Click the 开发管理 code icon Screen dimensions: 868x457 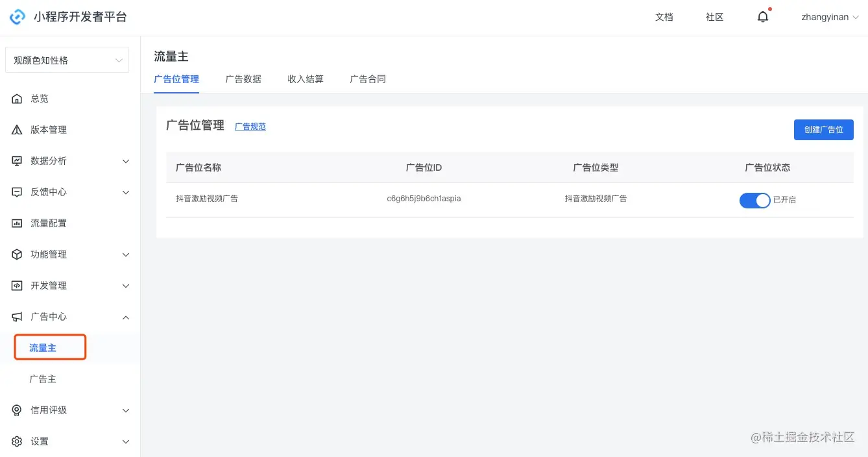[18, 286]
